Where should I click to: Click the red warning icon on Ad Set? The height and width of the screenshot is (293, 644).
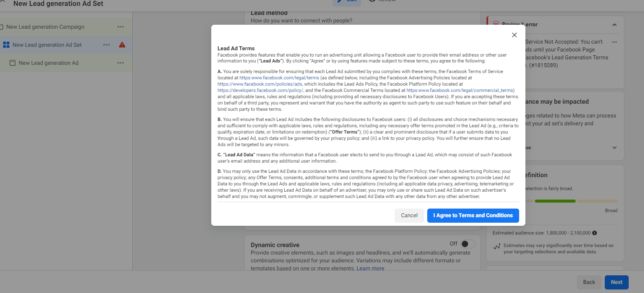pyautogui.click(x=122, y=45)
